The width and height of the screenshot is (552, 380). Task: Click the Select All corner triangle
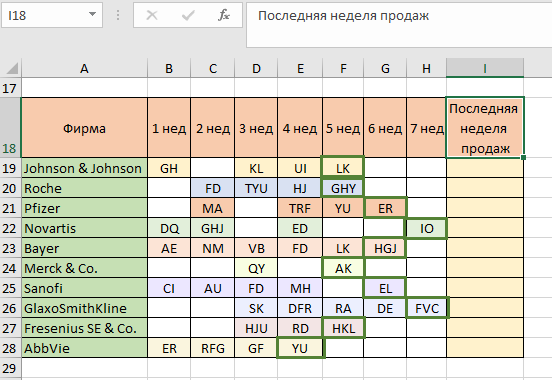pyautogui.click(x=12, y=68)
